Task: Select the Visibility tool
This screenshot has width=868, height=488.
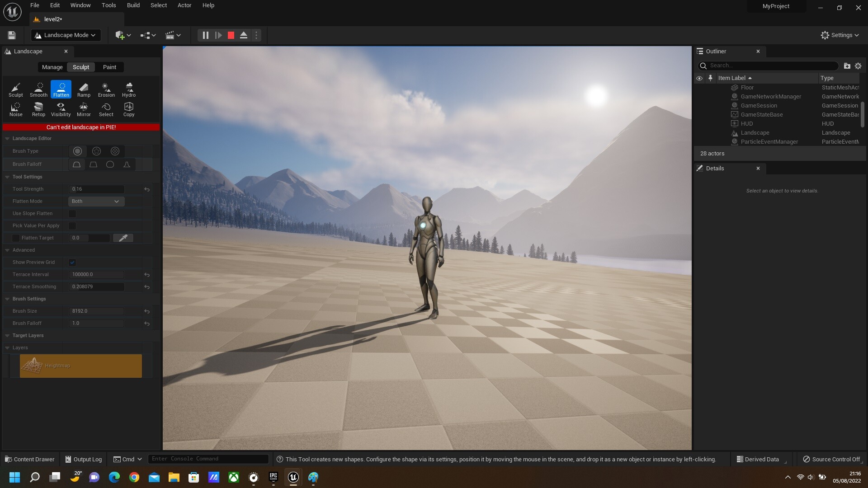Action: coord(61,109)
